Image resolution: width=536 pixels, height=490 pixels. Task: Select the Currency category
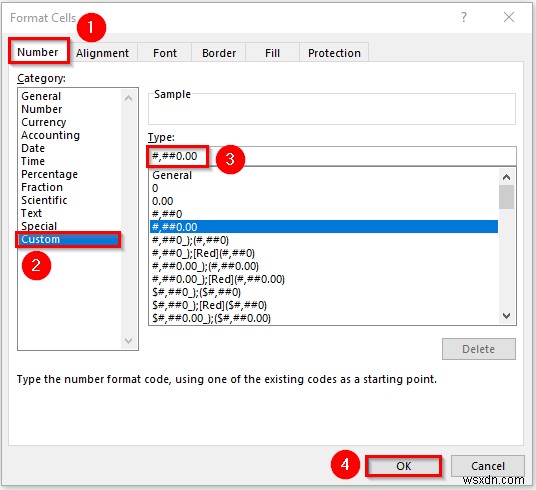coord(43,122)
